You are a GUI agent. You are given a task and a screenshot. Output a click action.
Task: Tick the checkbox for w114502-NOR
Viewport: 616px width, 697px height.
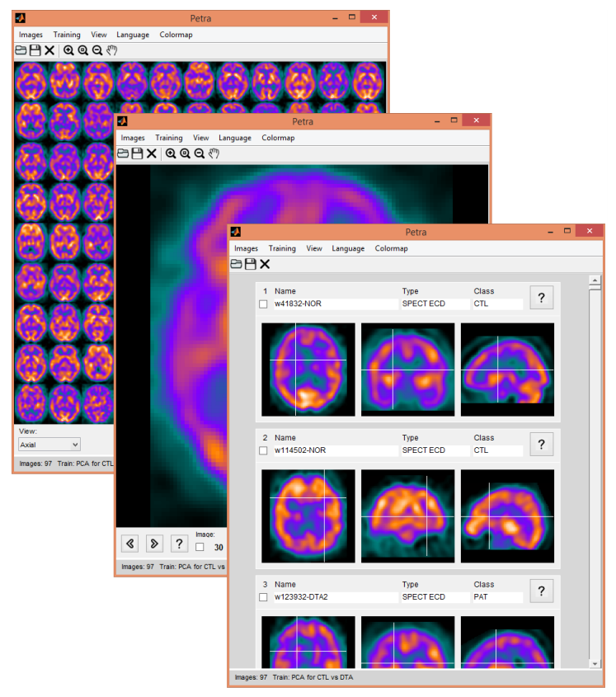click(264, 450)
